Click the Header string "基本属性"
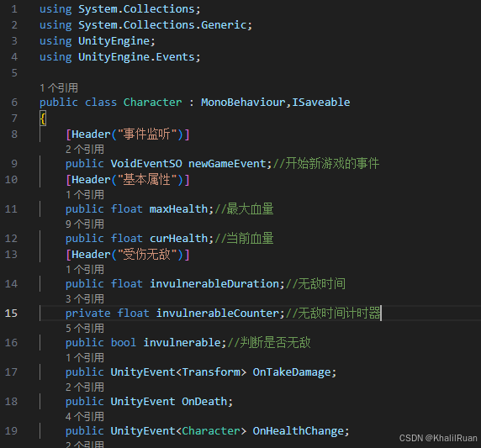 [146, 179]
